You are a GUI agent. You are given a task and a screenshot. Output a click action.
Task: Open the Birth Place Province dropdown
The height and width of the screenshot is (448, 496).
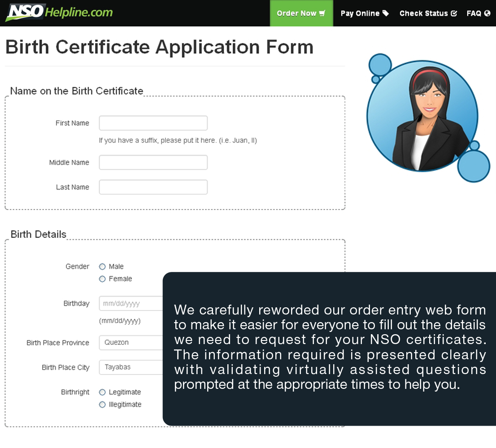click(x=131, y=342)
